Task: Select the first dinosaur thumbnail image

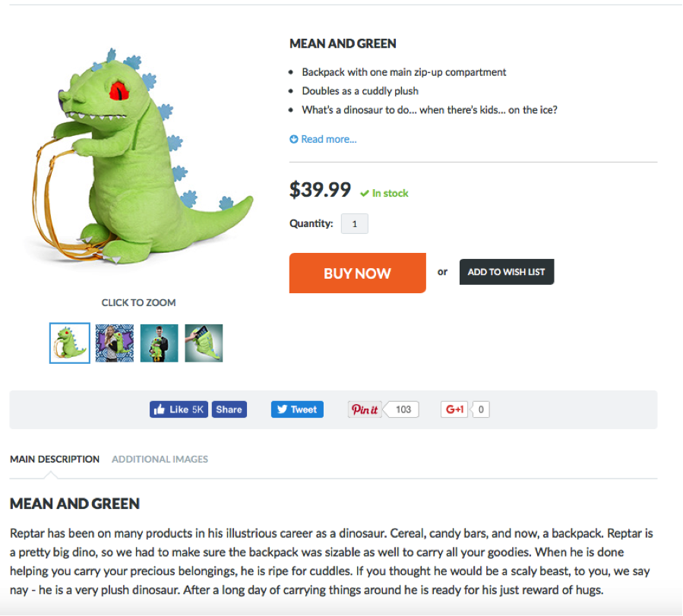Action: click(x=69, y=343)
